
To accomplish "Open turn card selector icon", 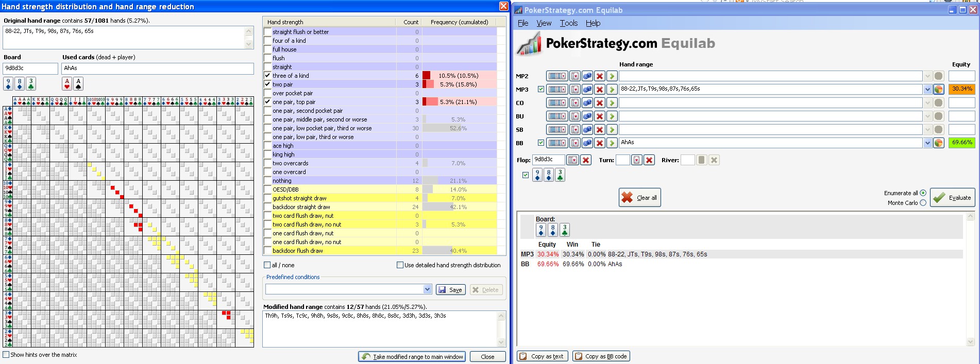I will pos(637,160).
